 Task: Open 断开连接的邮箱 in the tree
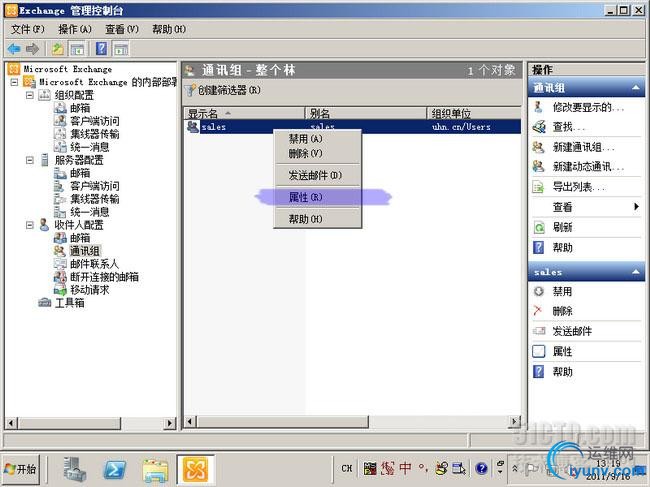[104, 277]
